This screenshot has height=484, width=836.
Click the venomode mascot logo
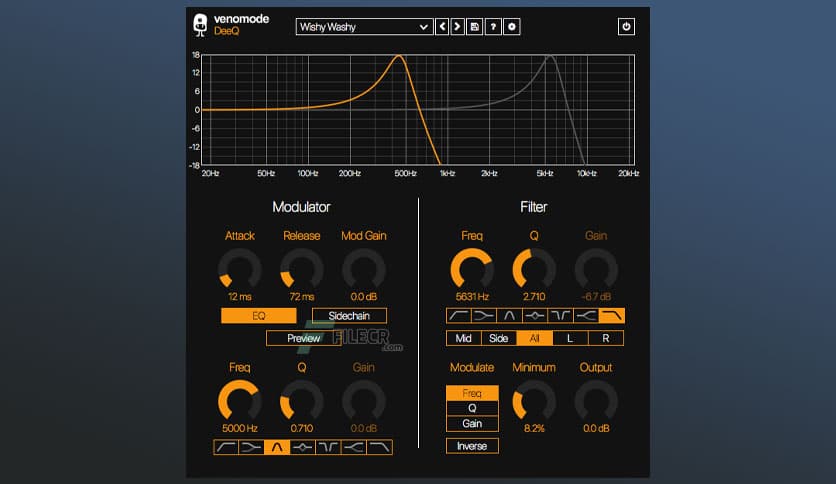(x=200, y=25)
